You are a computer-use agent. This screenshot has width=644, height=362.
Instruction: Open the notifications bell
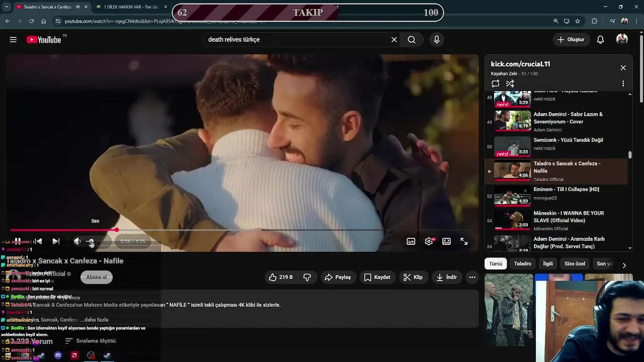tap(600, 40)
